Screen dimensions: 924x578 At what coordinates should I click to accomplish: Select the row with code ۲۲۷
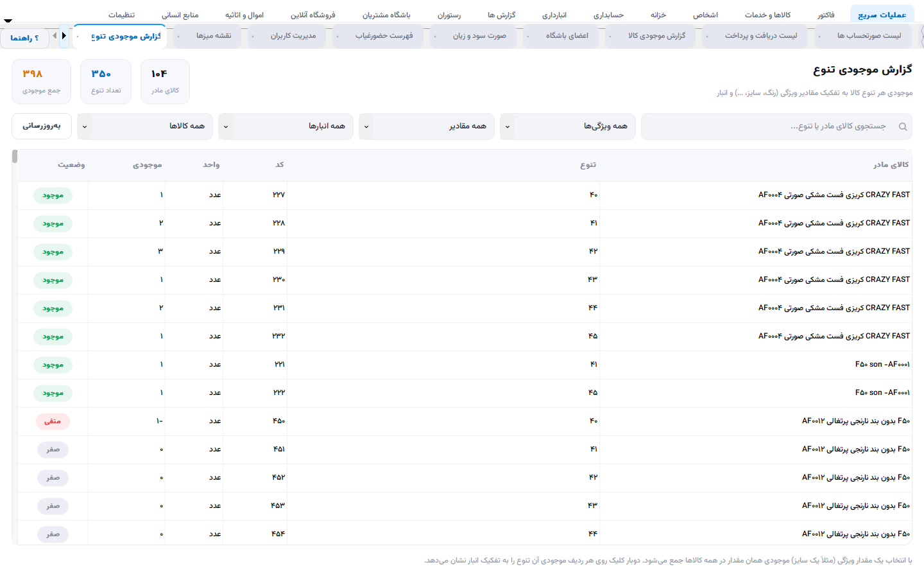[465, 195]
